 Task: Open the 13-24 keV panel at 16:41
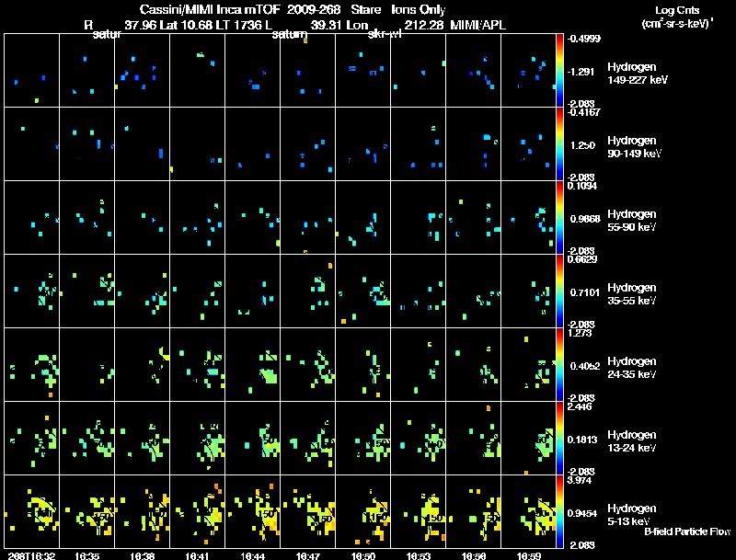(197, 438)
